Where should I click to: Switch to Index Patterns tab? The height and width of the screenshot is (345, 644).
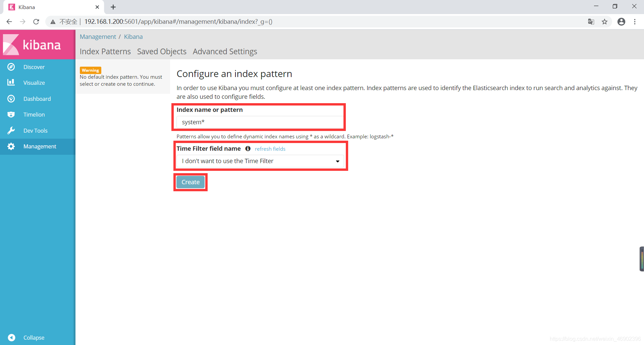pos(105,51)
